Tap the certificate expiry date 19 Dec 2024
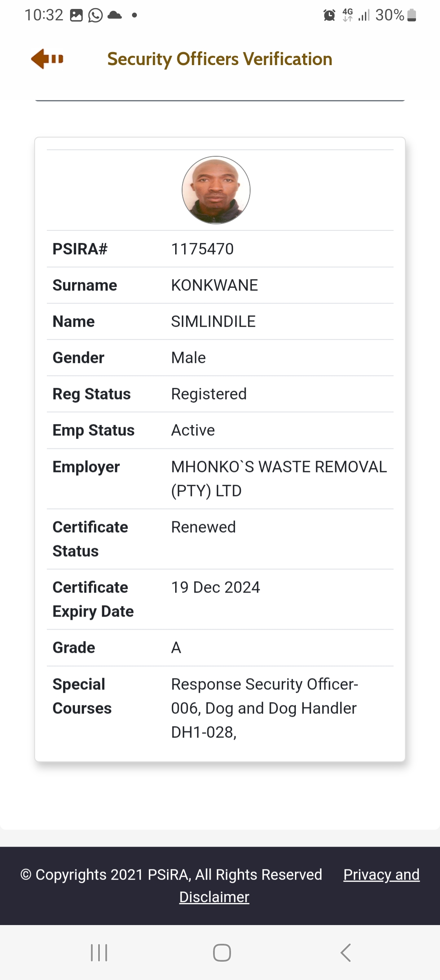440x980 pixels. point(216,587)
